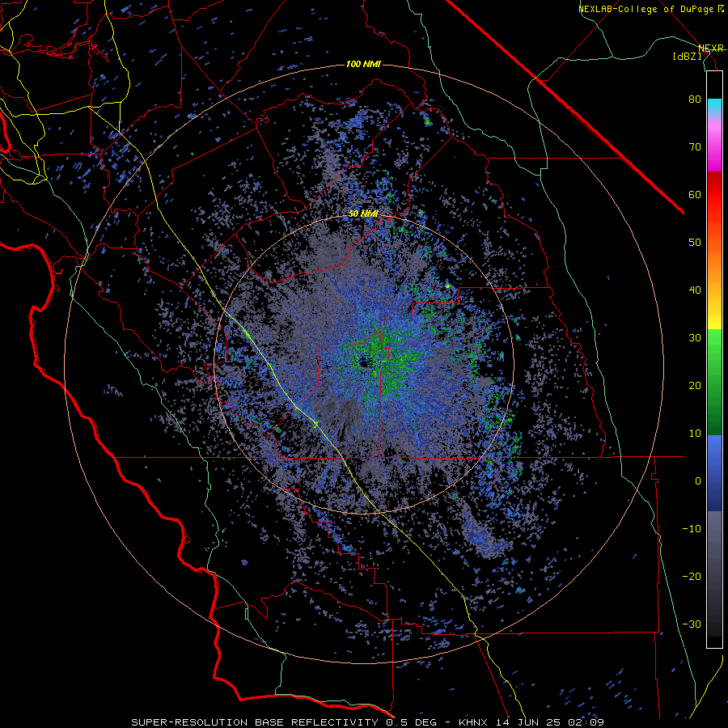Image resolution: width=728 pixels, height=728 pixels.
Task: Click the 60 value on dBZ scale
Action: [695, 194]
